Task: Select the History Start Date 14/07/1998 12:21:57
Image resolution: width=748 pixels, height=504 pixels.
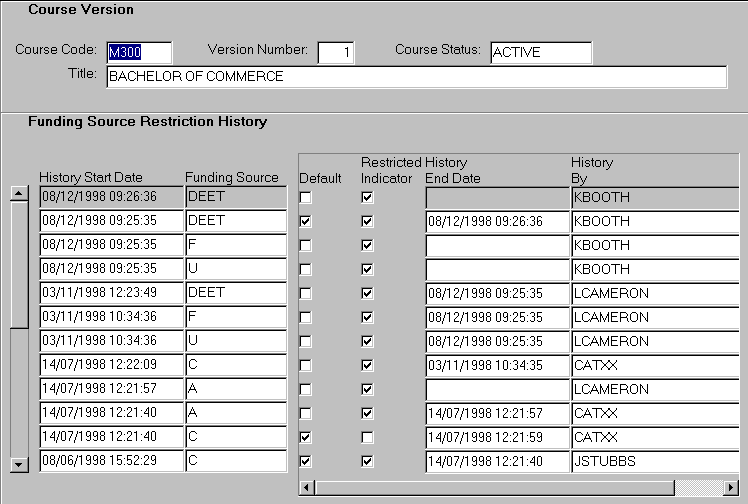Action: point(110,389)
